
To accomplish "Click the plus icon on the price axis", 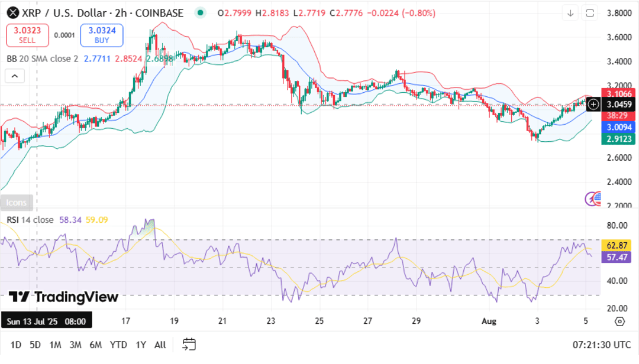I will click(593, 105).
